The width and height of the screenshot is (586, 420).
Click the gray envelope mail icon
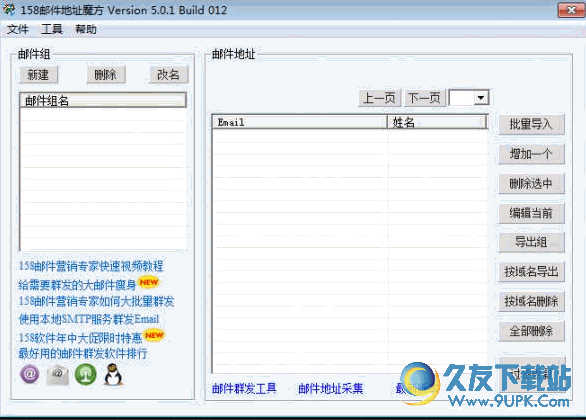click(58, 375)
